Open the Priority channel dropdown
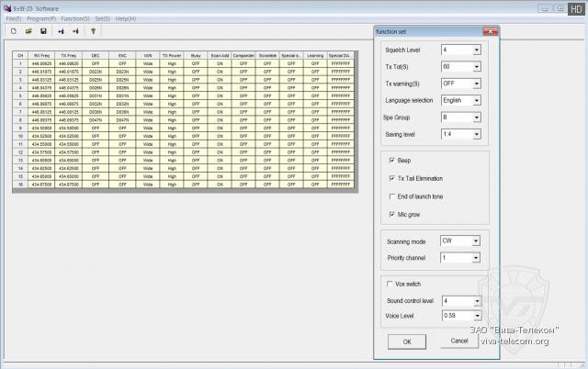 tap(476, 258)
